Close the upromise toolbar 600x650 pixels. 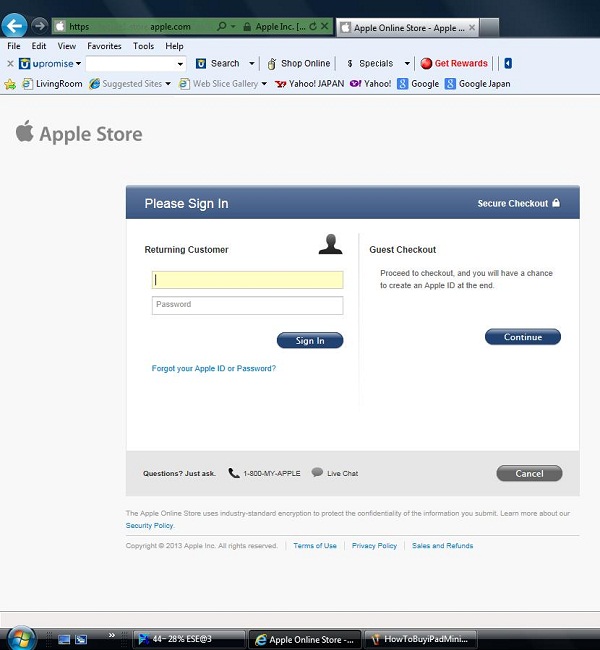[10, 63]
